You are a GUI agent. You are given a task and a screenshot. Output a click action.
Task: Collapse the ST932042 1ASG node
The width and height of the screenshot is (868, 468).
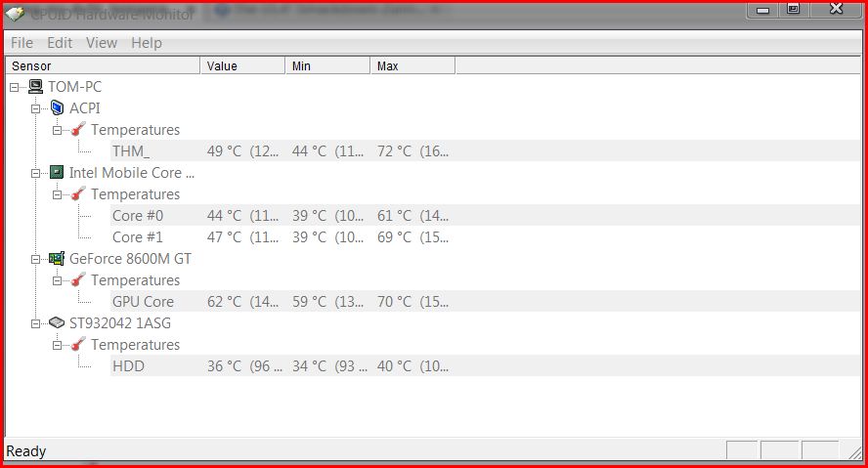click(x=35, y=324)
